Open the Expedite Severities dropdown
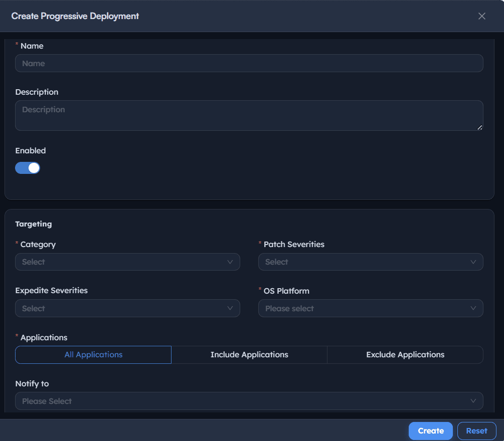 pyautogui.click(x=127, y=308)
